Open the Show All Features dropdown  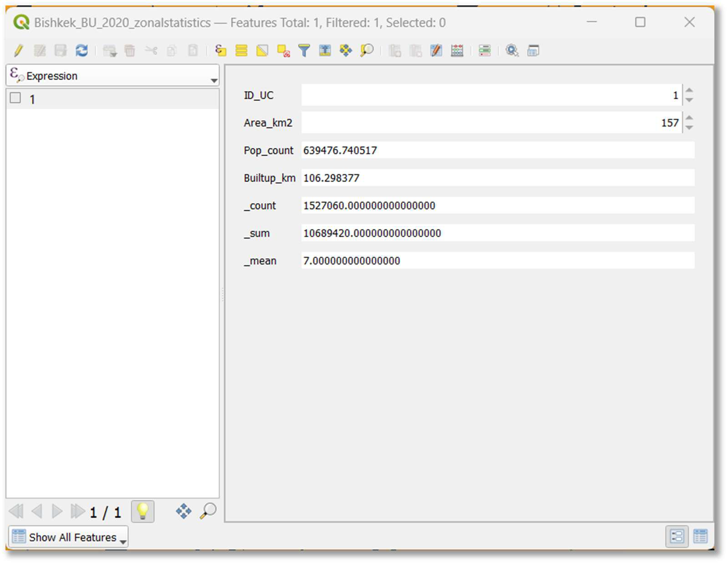tap(68, 537)
